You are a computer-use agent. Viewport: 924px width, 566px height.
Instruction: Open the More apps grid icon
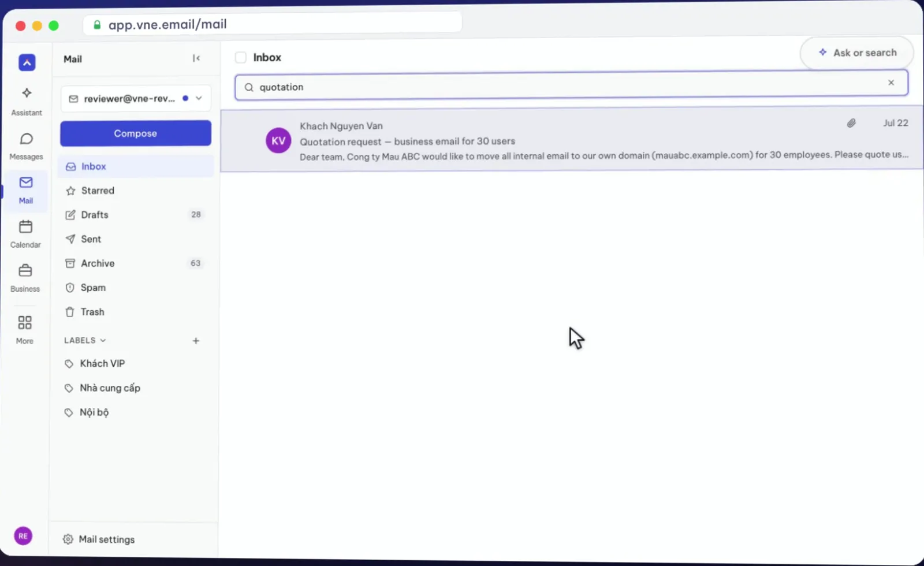pyautogui.click(x=25, y=322)
